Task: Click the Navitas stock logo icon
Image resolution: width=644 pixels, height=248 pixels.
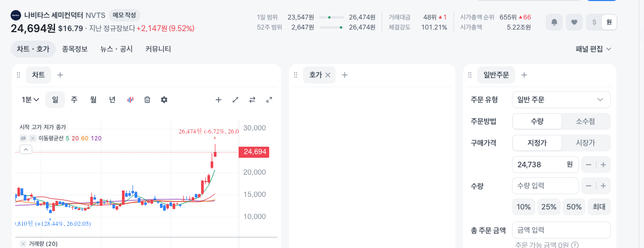Action: pyautogui.click(x=16, y=15)
